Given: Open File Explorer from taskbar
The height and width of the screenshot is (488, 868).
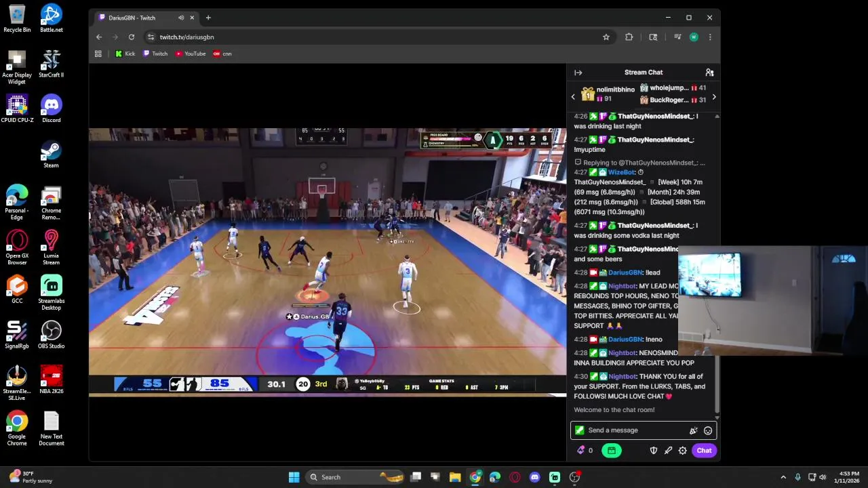Looking at the screenshot, I should point(455,477).
